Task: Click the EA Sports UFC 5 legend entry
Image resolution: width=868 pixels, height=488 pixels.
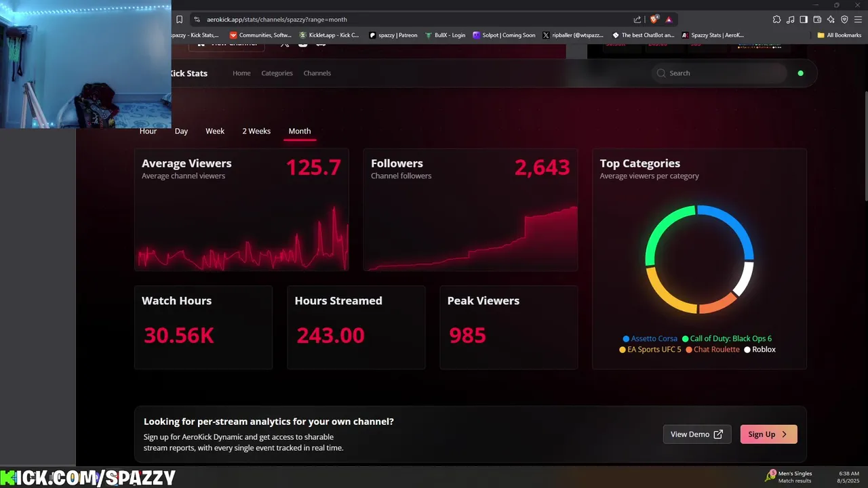Action: click(650, 350)
